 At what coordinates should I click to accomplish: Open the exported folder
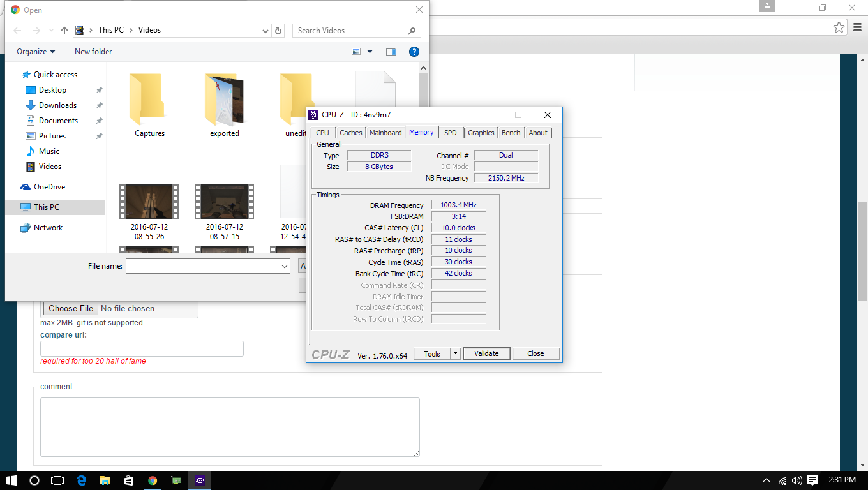(225, 105)
